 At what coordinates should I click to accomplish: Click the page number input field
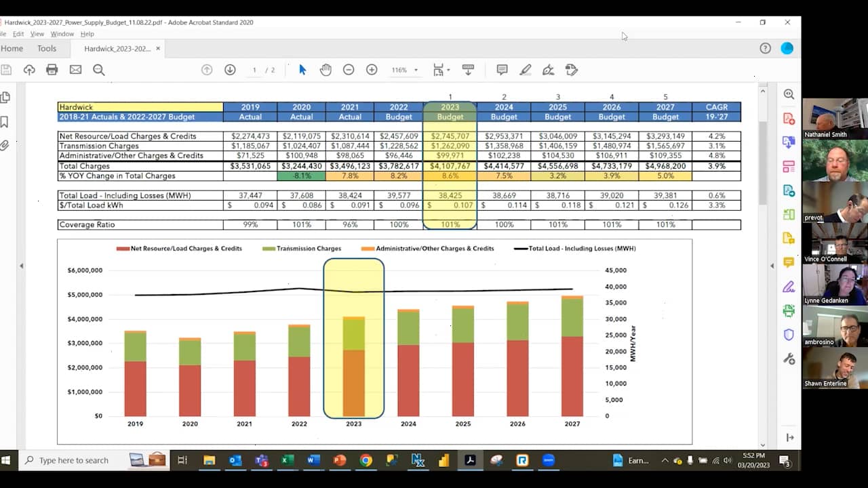[x=255, y=70]
